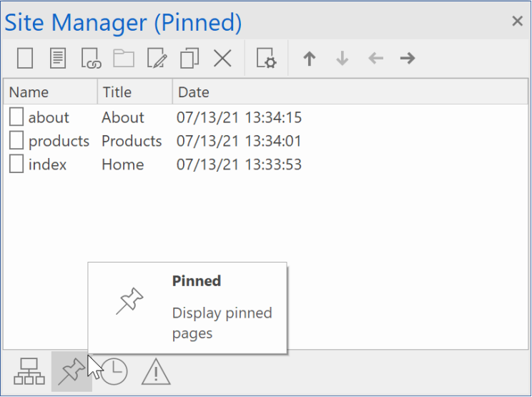
Task: Switch to site structure tree view
Action: (x=29, y=371)
